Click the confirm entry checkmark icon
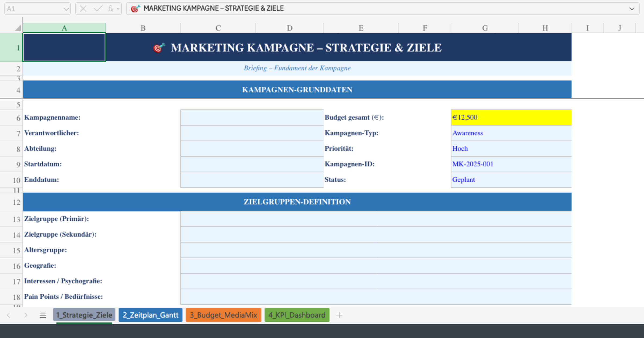 [98, 9]
